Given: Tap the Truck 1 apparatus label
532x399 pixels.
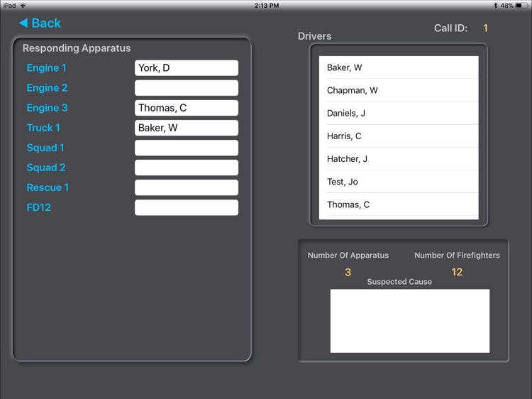Looking at the screenshot, I should tap(43, 128).
